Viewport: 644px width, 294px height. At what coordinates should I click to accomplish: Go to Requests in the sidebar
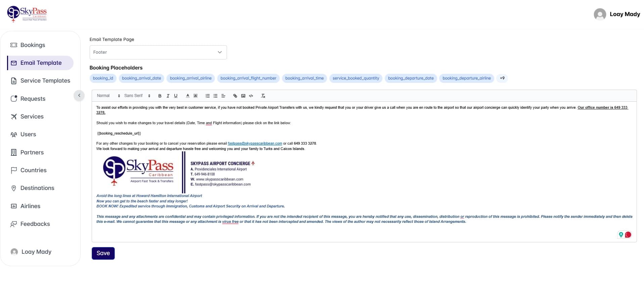tap(40, 99)
